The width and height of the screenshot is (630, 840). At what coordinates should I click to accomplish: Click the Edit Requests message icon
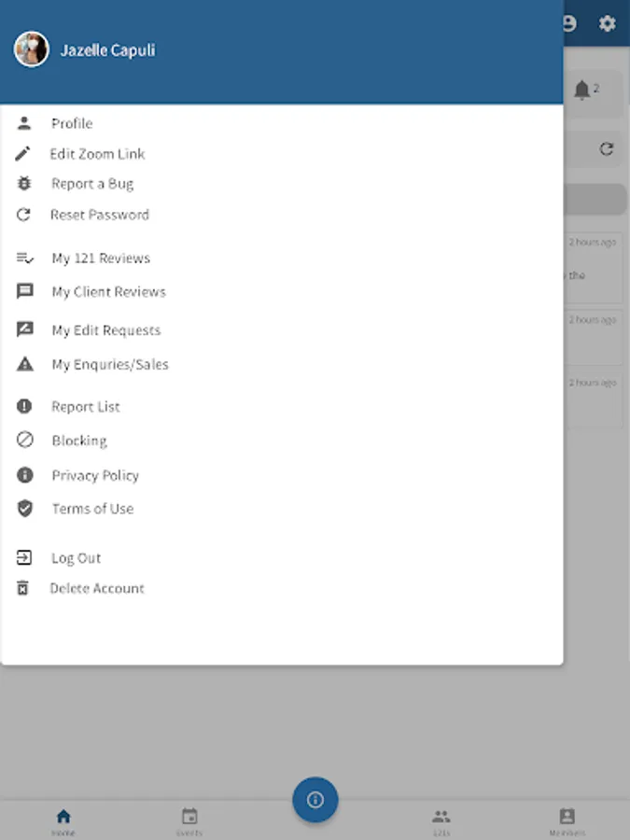point(24,329)
